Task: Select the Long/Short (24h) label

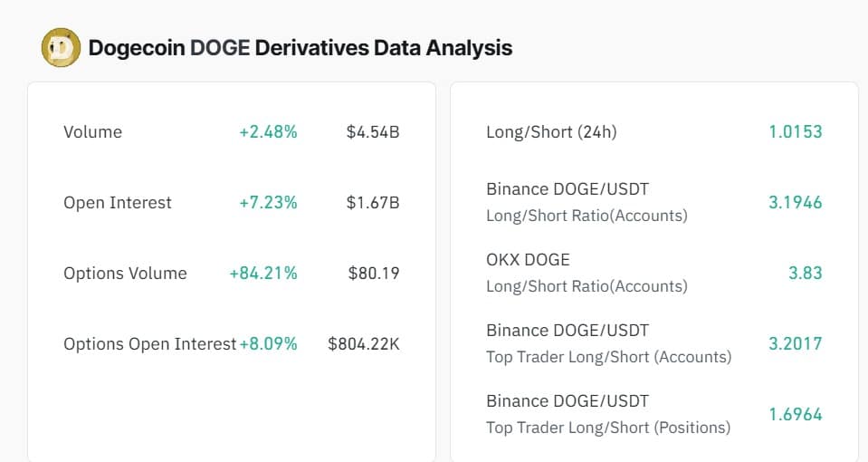Action: [x=551, y=132]
